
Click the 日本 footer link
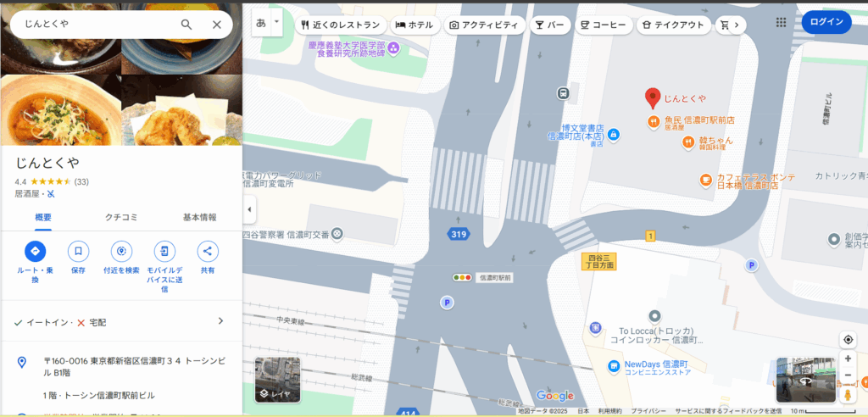[583, 411]
